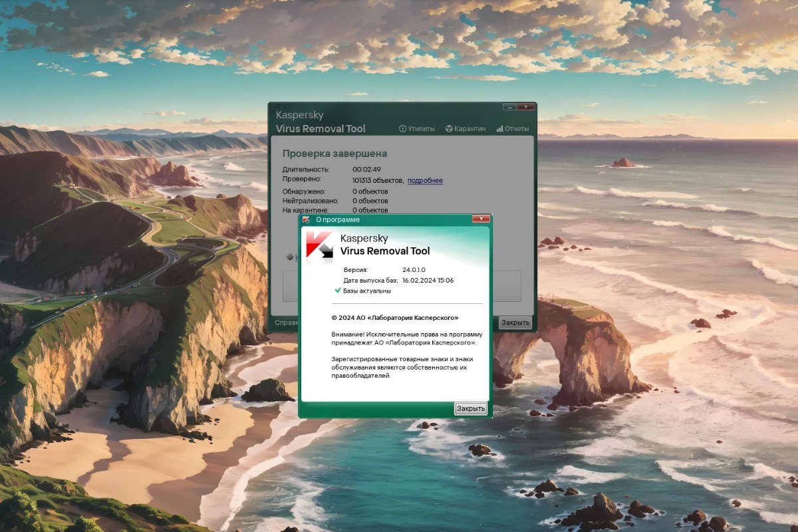The image size is (798, 532).
Task: Click the database date 16.02.2024 15:06
Action: 428,280
